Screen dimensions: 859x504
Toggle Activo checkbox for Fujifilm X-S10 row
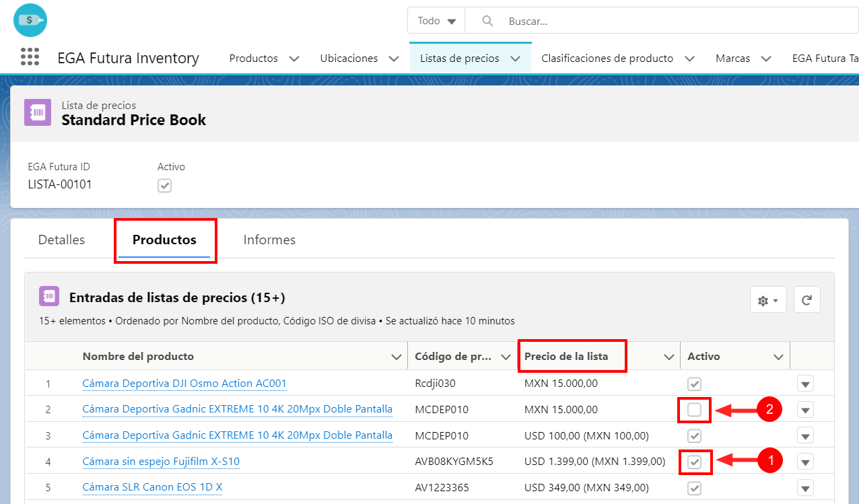pyautogui.click(x=695, y=462)
